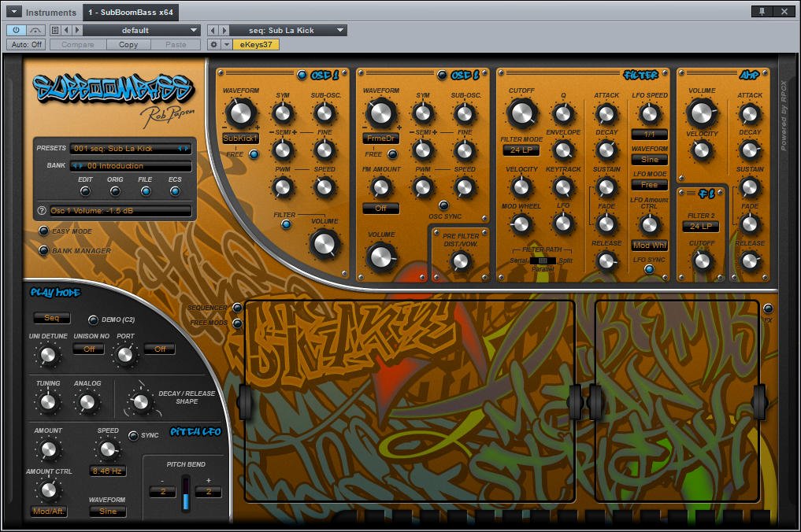The height and width of the screenshot is (532, 801).
Task: Toggle Pitch LFO Sync LED
Action: coord(133,435)
